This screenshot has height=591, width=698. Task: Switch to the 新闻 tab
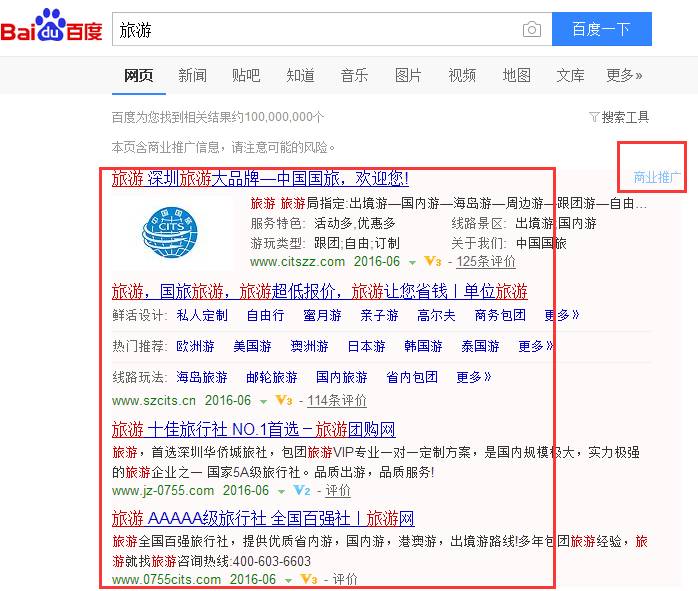point(192,75)
